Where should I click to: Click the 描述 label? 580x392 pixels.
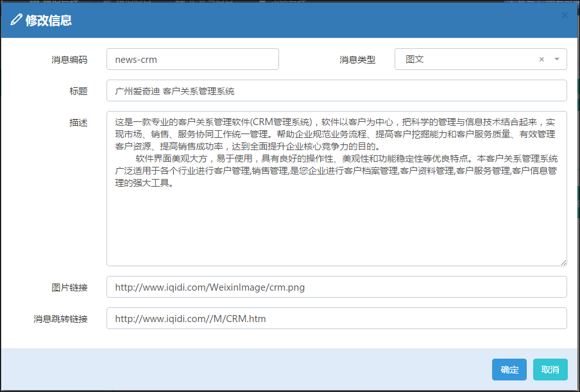click(78, 123)
